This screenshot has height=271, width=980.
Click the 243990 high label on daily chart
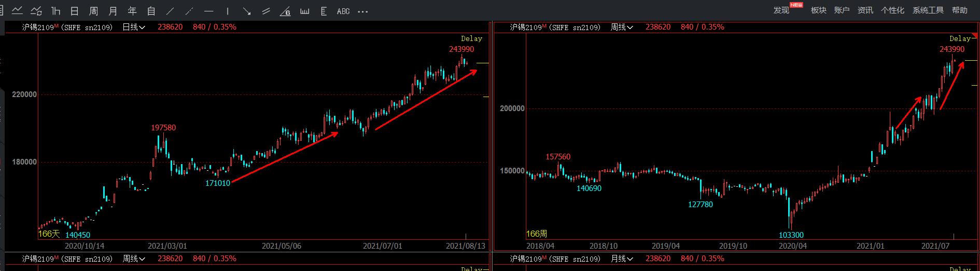(461, 49)
